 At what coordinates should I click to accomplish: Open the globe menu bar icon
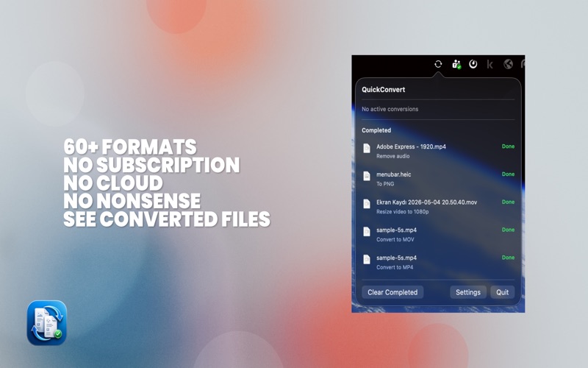click(x=508, y=64)
